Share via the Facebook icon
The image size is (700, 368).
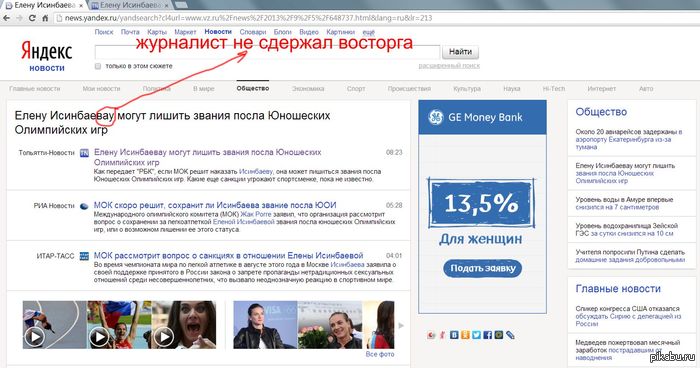[488, 335]
